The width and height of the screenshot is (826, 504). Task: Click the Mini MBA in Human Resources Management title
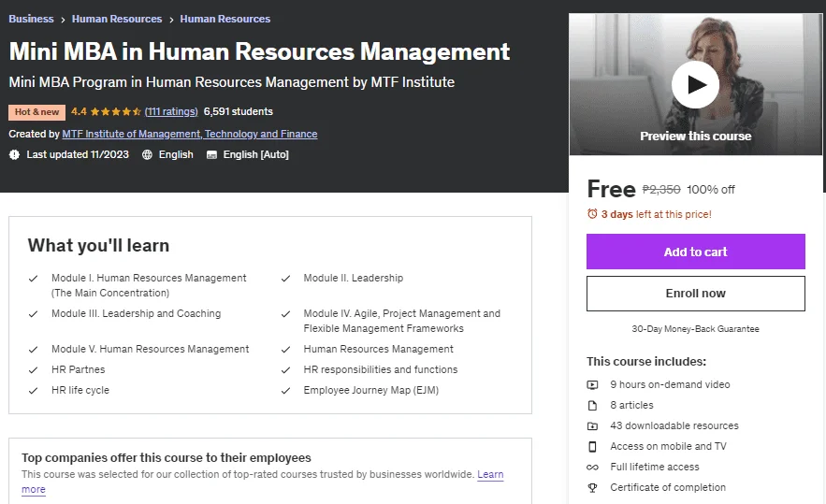(x=259, y=51)
